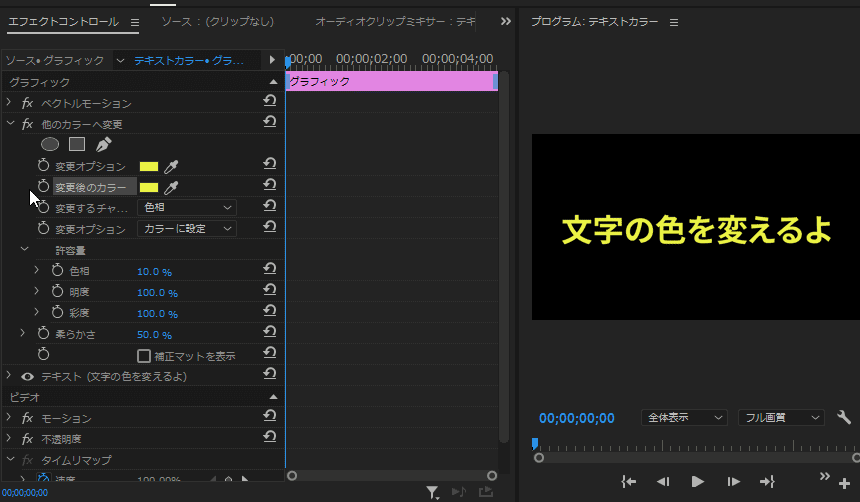
Task: Reset the 他のカラーへ変更 effect
Action: (x=269, y=122)
